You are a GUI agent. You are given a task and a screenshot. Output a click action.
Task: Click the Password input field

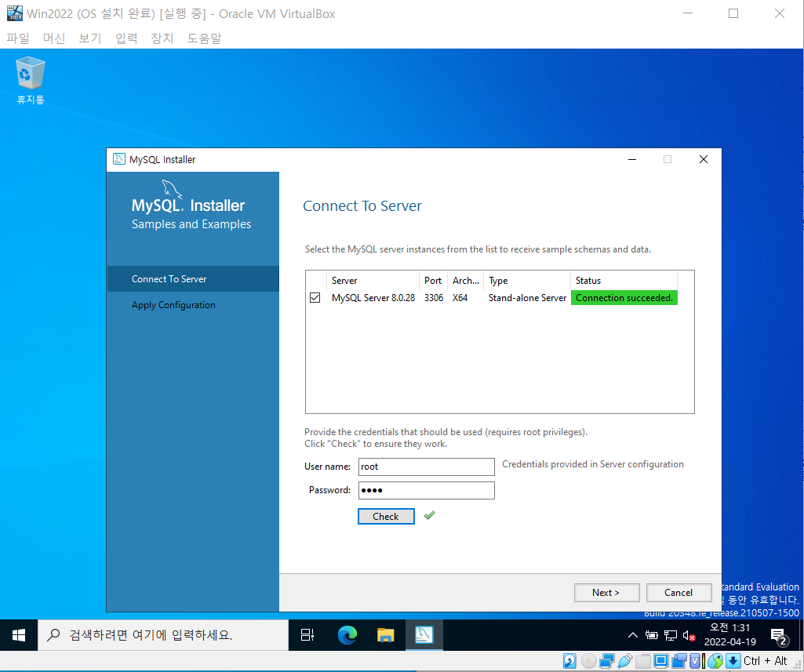[426, 490]
